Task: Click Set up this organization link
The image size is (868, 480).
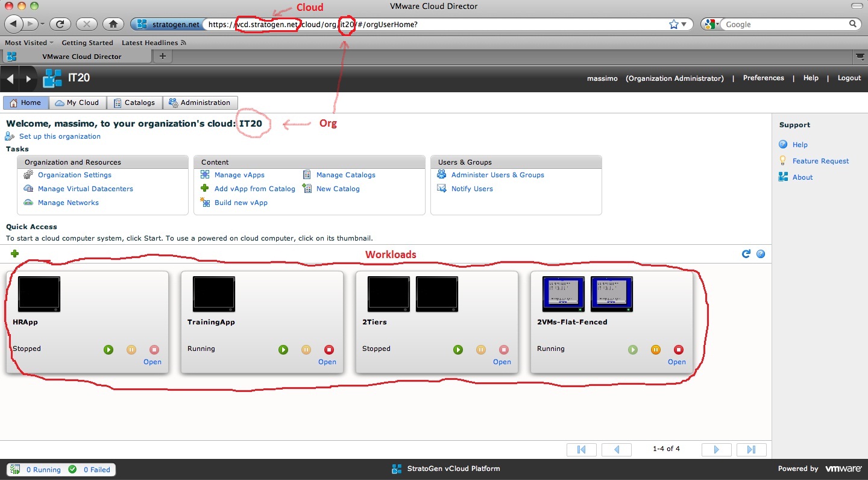Action: (60, 136)
